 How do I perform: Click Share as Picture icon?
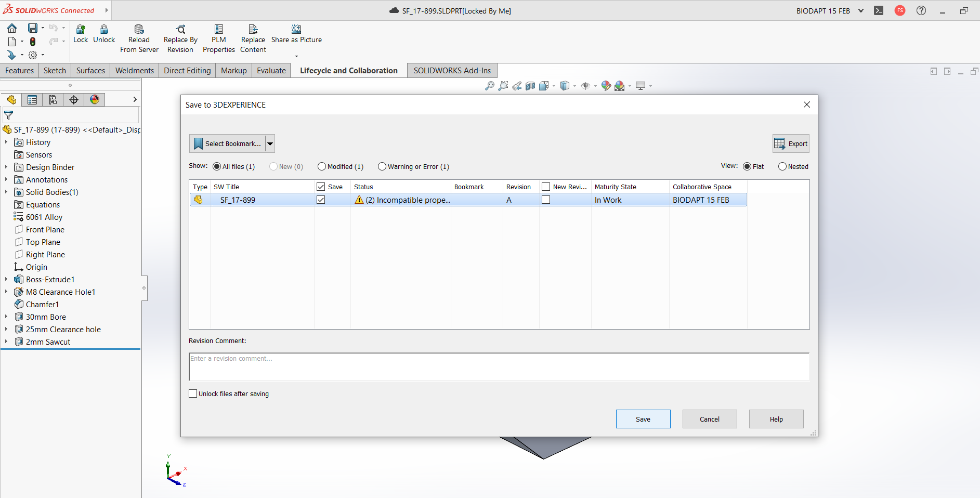tap(296, 30)
